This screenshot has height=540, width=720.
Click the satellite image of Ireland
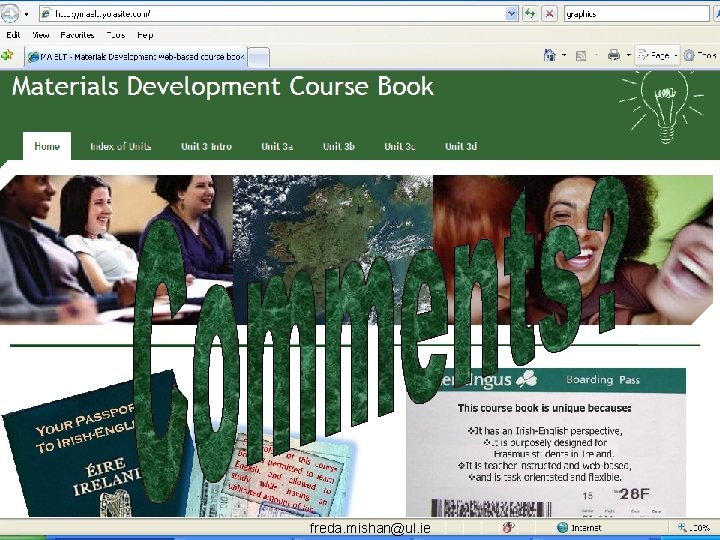click(332, 249)
